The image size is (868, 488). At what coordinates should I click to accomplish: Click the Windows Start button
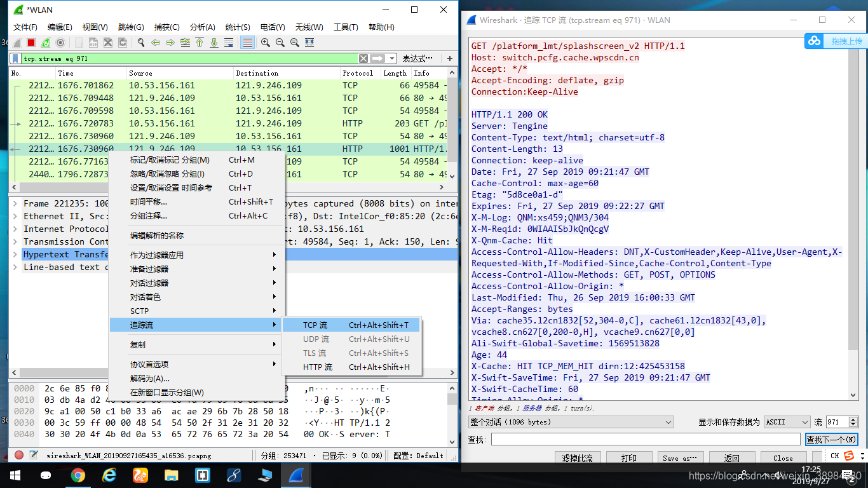[14, 475]
